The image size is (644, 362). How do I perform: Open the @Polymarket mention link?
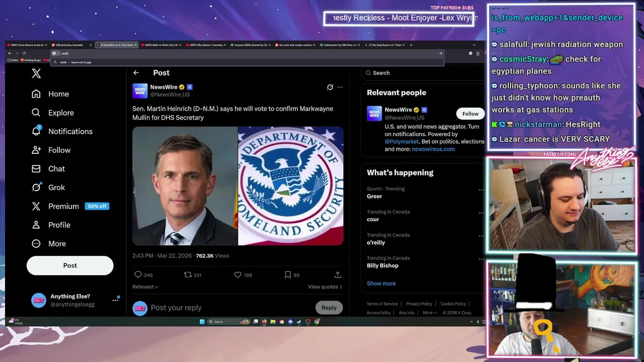click(x=401, y=142)
